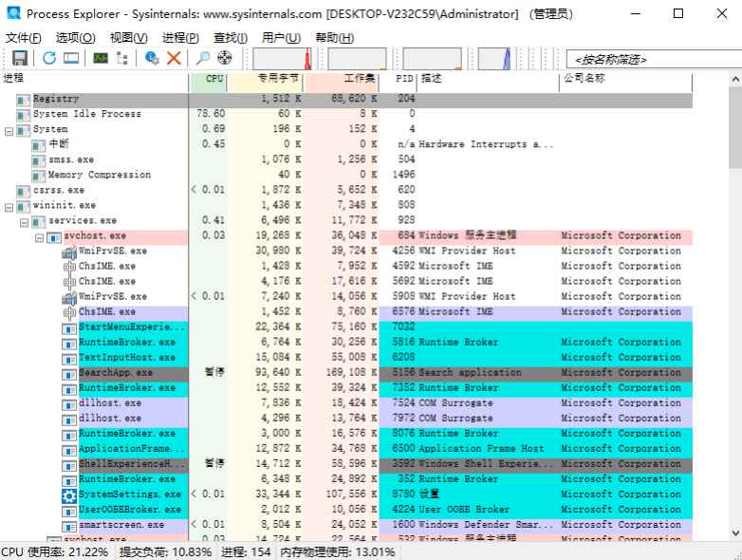The width and height of the screenshot is (742, 560).
Task: Open the 选项(O) menu
Action: 76,37
